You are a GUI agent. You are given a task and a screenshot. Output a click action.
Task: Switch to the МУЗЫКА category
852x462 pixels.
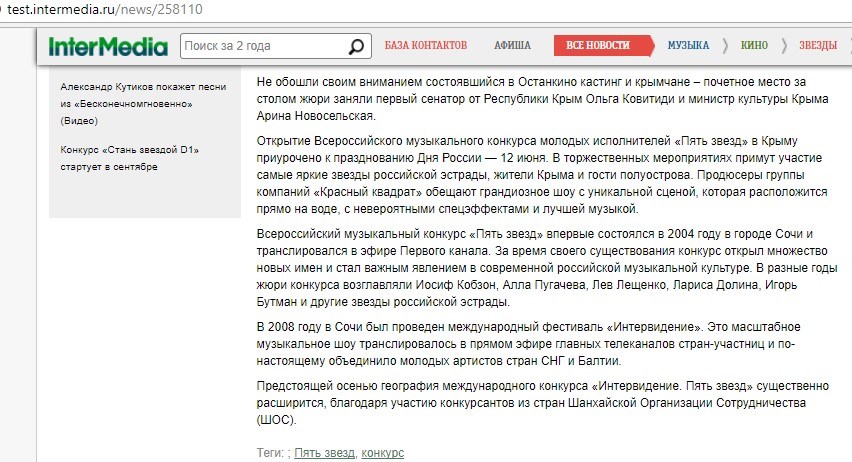tap(689, 46)
